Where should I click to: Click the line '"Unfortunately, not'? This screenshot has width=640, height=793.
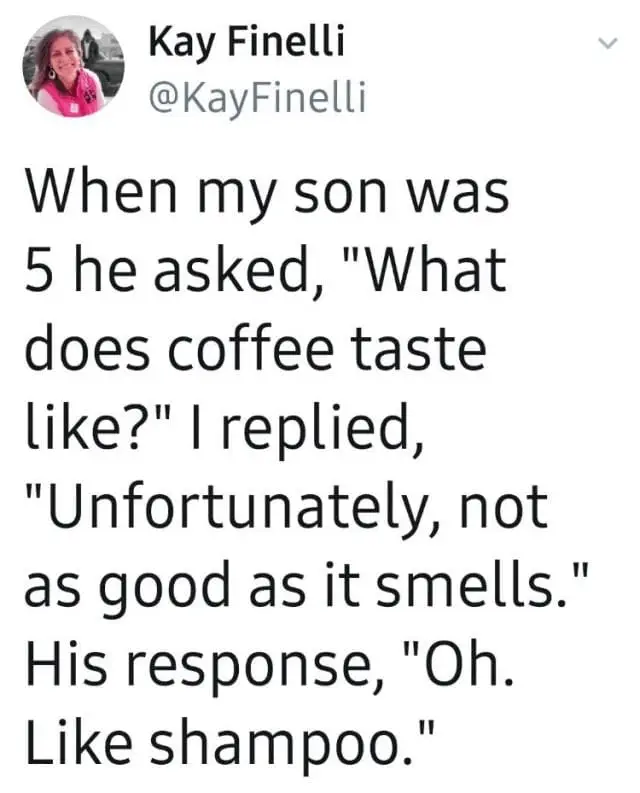coord(287,506)
